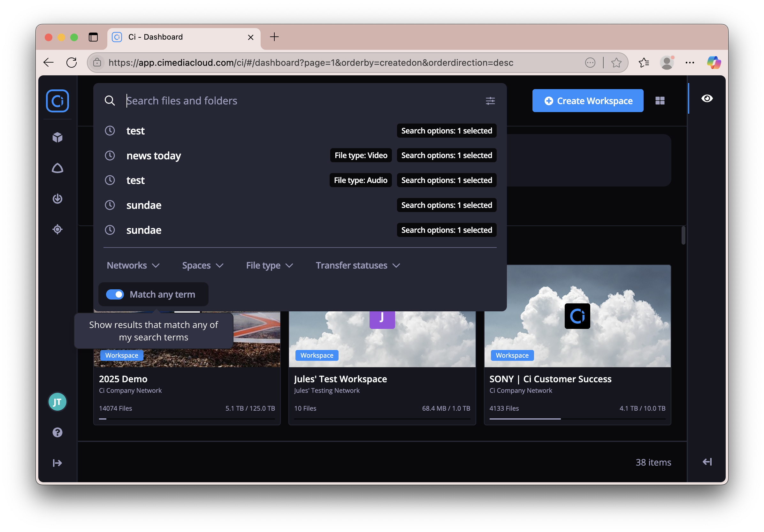Open the site info lock icon

tap(97, 63)
